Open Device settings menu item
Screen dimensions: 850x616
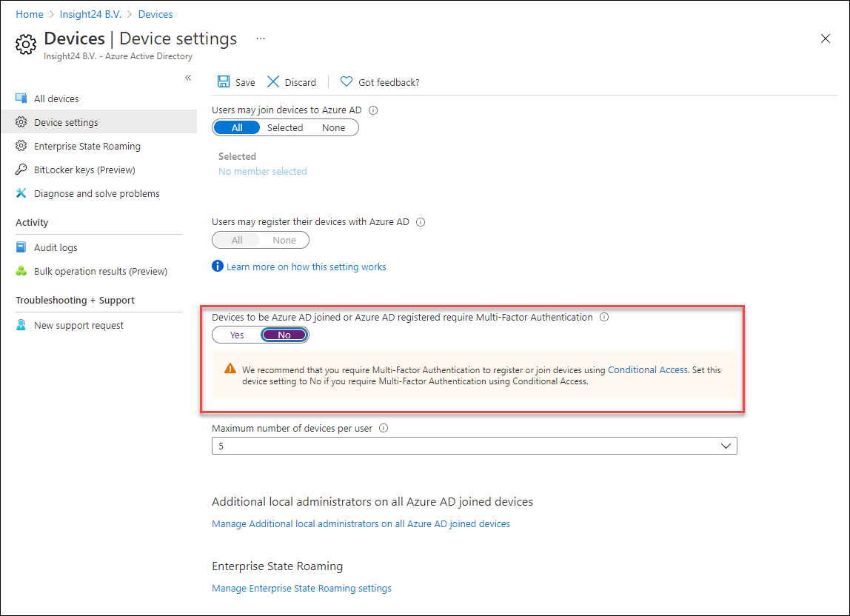tap(98, 122)
